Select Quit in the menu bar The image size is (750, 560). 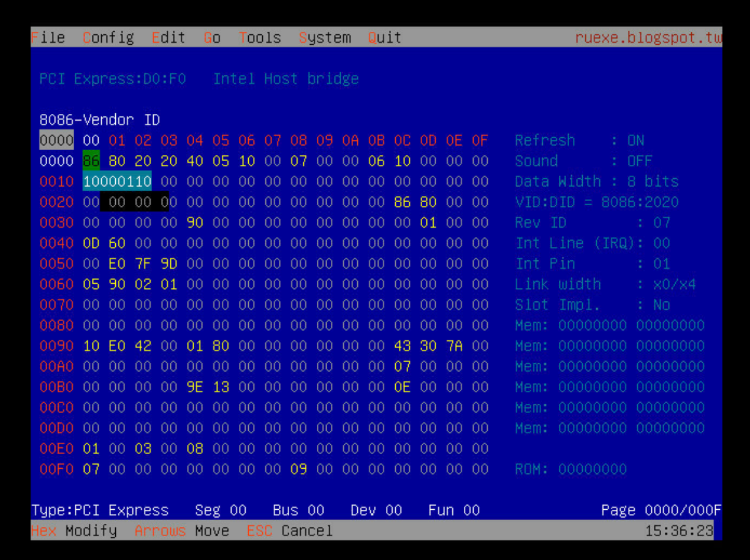click(x=385, y=38)
